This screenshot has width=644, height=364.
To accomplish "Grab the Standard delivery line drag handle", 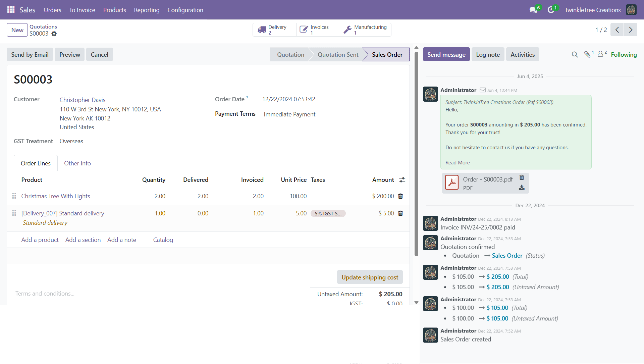I will pos(14,213).
